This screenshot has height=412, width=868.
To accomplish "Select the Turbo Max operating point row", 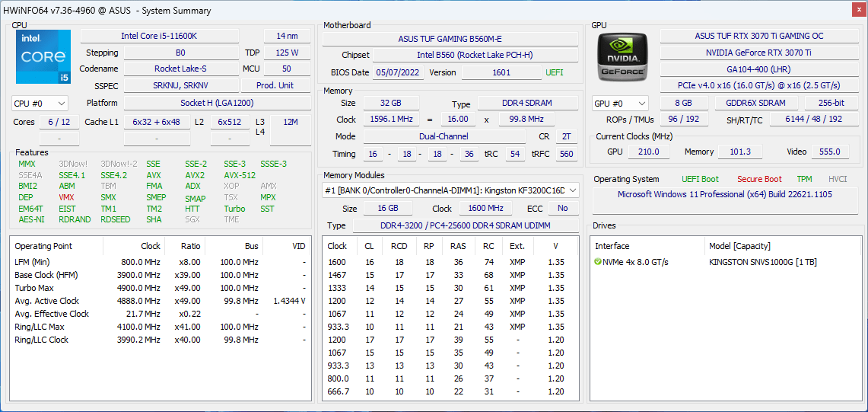I will coord(35,288).
